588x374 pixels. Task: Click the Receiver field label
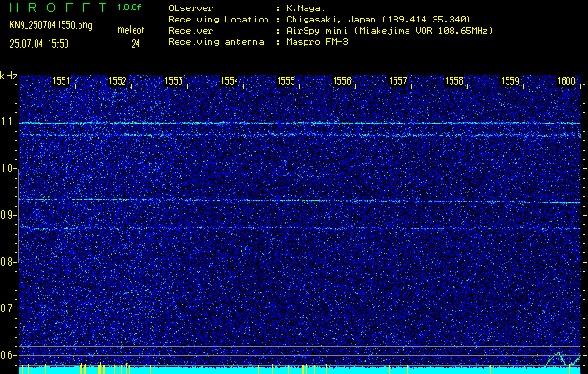click(x=191, y=31)
